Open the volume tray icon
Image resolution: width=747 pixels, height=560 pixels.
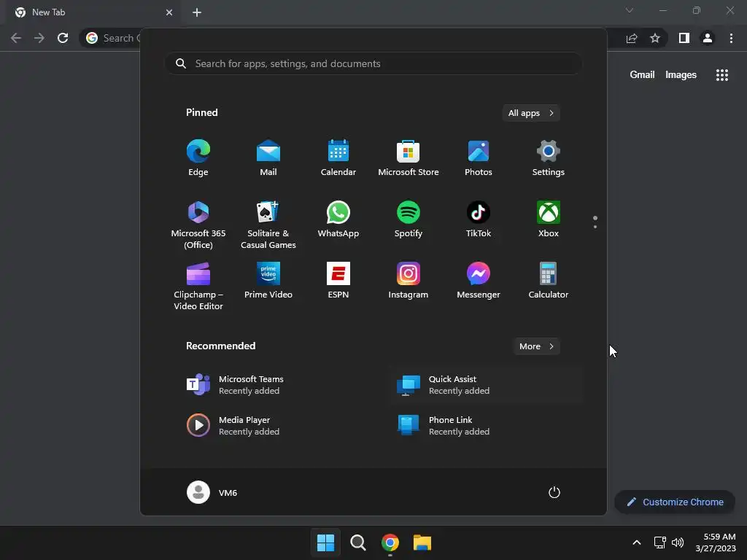678,542
